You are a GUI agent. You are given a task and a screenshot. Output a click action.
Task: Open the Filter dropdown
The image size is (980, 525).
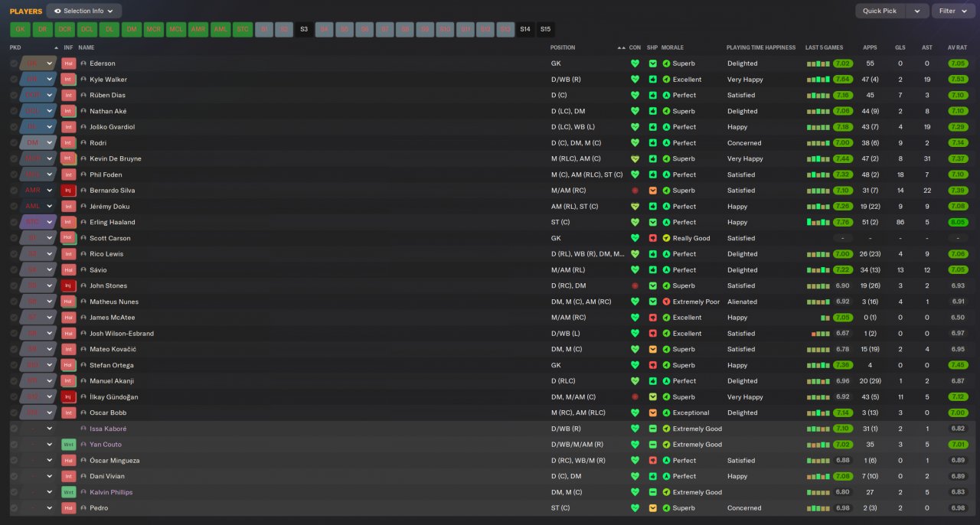tap(953, 11)
